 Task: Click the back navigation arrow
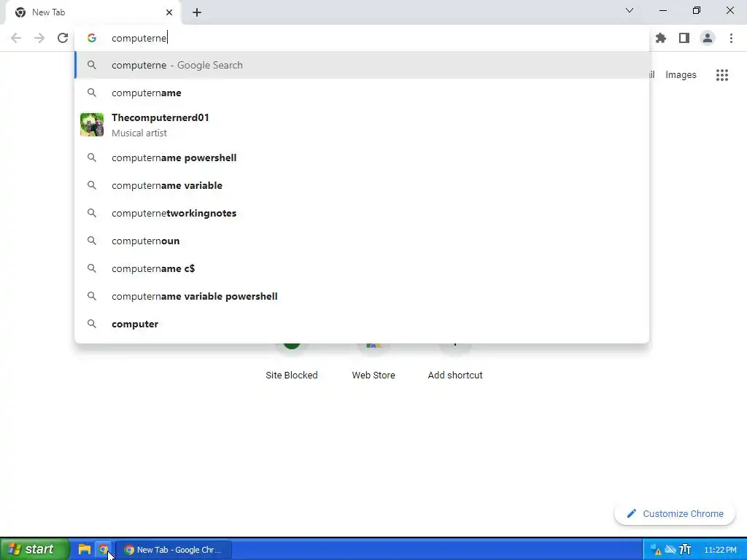pos(16,38)
